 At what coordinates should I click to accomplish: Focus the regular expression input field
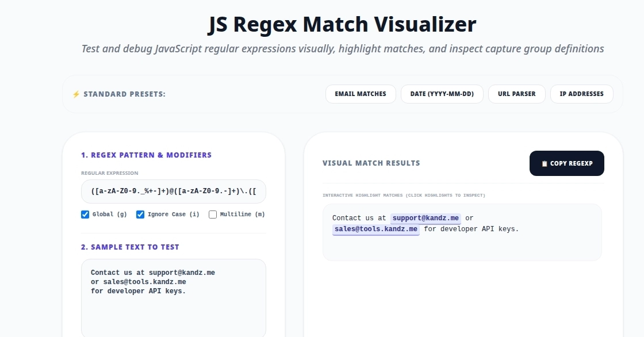tap(173, 192)
